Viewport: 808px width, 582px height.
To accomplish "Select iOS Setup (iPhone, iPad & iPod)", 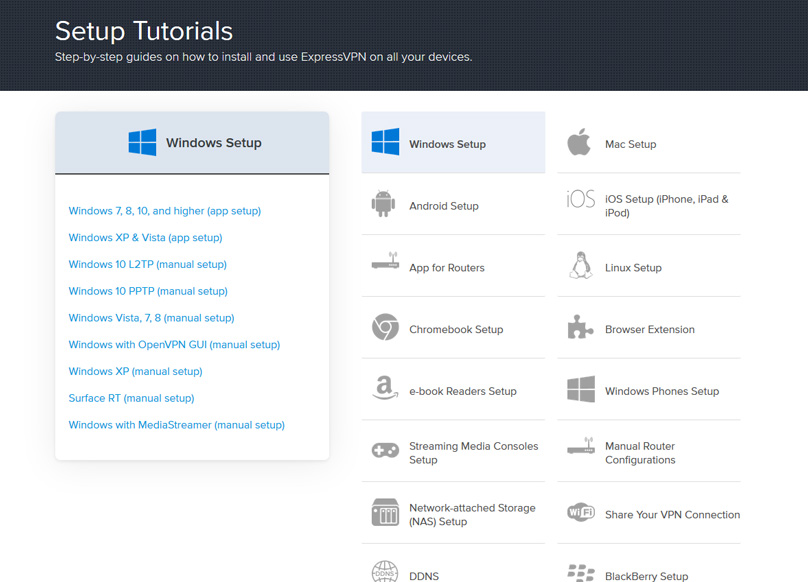I will coord(649,204).
